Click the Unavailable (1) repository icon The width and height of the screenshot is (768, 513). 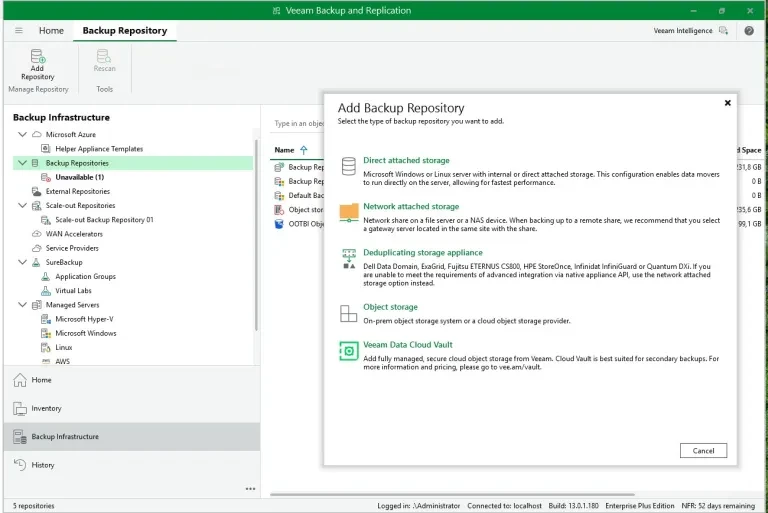tap(46, 177)
